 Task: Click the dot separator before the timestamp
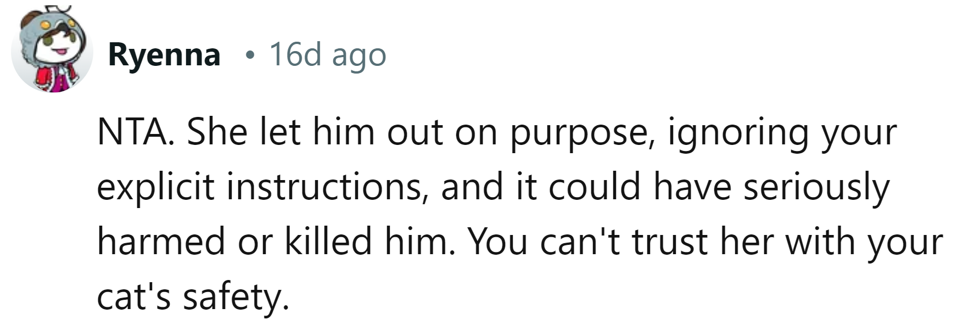click(x=250, y=55)
